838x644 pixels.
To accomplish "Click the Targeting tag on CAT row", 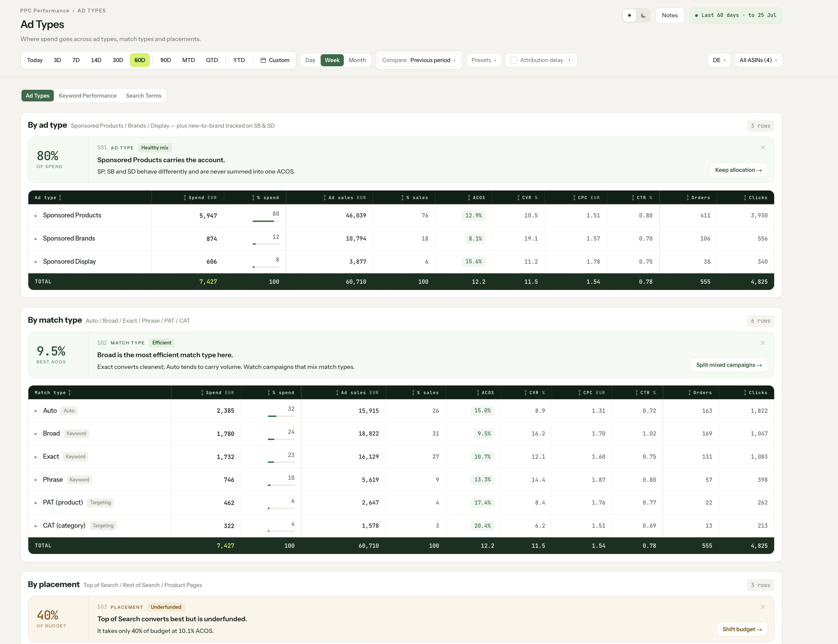I will pos(103,526).
